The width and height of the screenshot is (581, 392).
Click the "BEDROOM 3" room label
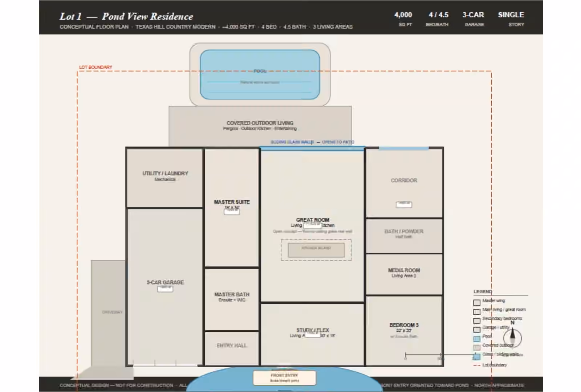(x=404, y=325)
